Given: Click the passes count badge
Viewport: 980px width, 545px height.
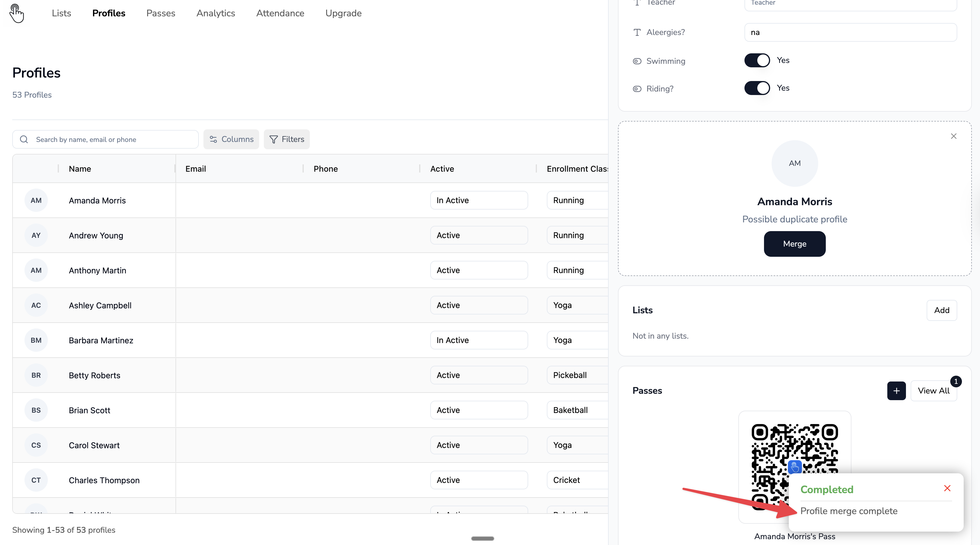Looking at the screenshot, I should (x=956, y=381).
